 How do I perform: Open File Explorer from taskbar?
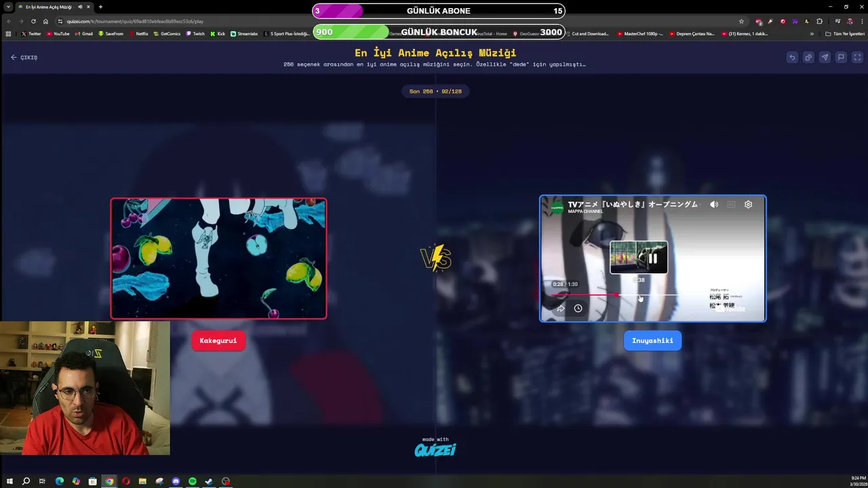click(x=142, y=481)
